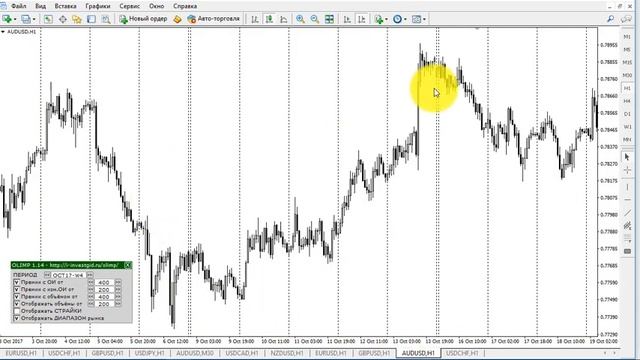Open the Data Window crosshair-target icon
Viewport: 640px width, 360px height.
click(x=62, y=19)
